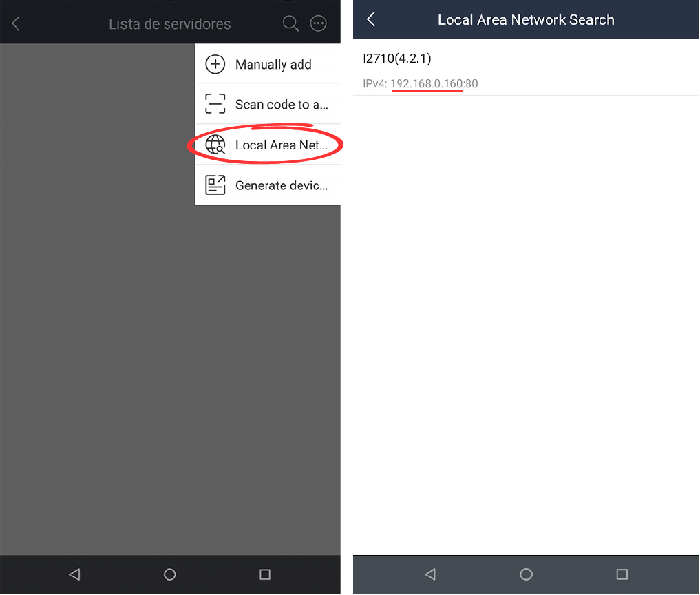Go back from Local Area Network Search
This screenshot has width=700, height=595.
tap(370, 19)
